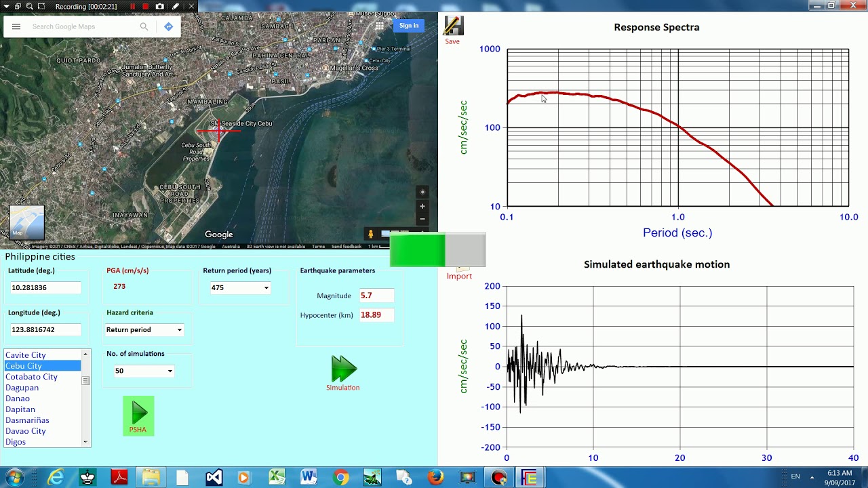Select Danao in the cities list

(42, 399)
